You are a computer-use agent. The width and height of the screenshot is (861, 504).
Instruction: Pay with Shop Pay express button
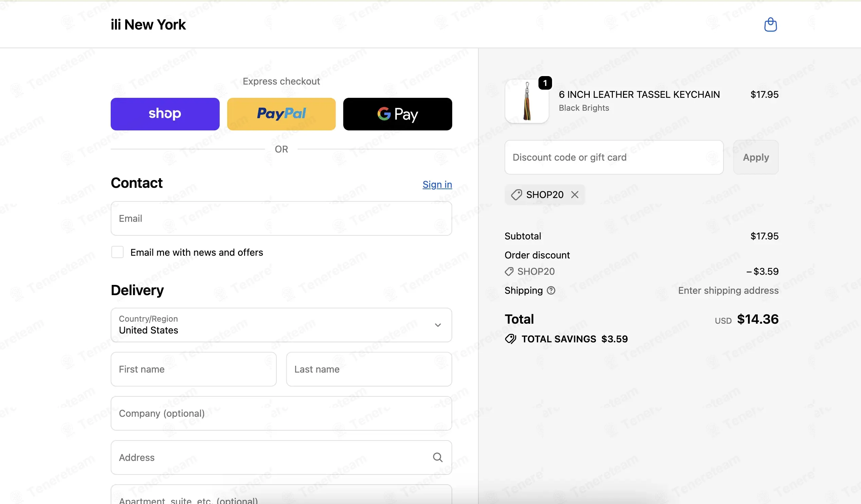165,114
